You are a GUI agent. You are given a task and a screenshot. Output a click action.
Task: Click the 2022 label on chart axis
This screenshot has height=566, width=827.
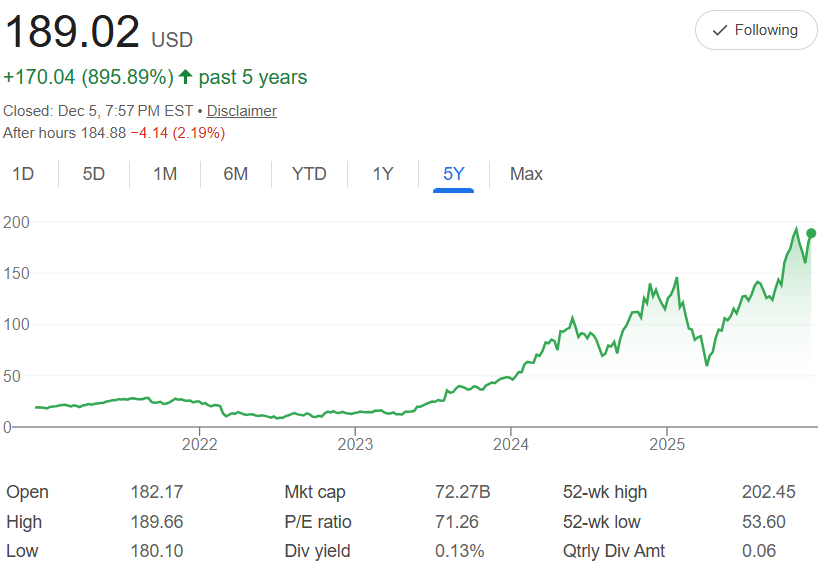[200, 444]
